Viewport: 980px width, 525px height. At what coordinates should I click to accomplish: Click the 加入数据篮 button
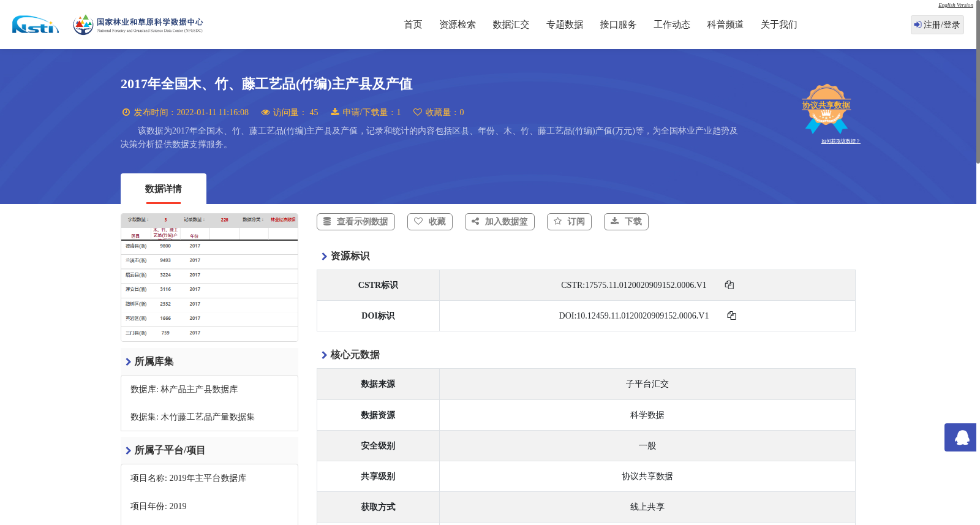click(x=500, y=222)
